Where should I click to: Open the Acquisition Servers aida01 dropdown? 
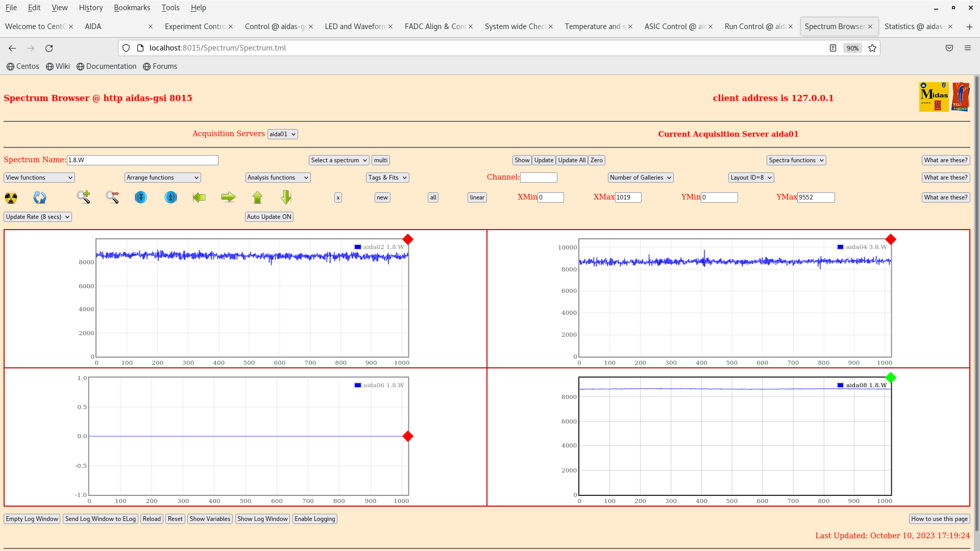coord(282,134)
